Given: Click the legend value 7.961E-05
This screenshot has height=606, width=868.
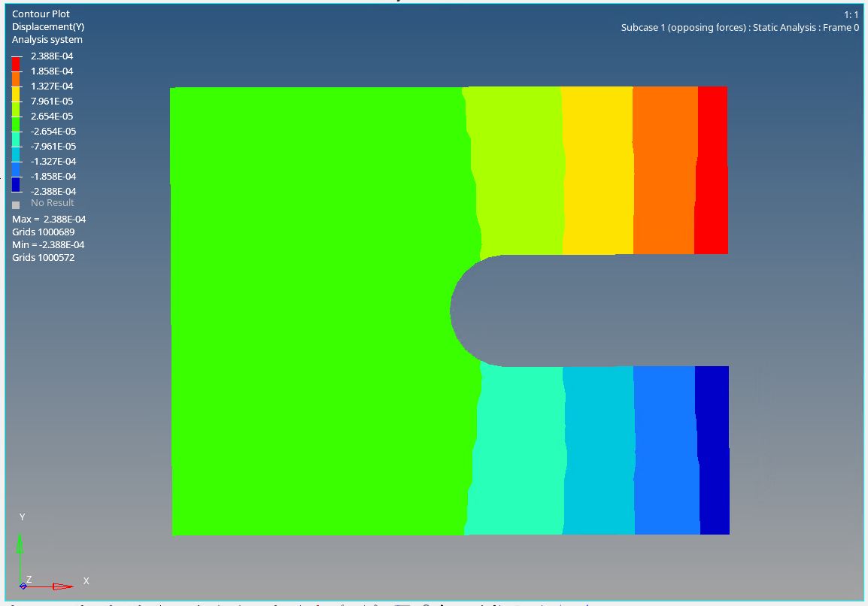Looking at the screenshot, I should coord(52,102).
